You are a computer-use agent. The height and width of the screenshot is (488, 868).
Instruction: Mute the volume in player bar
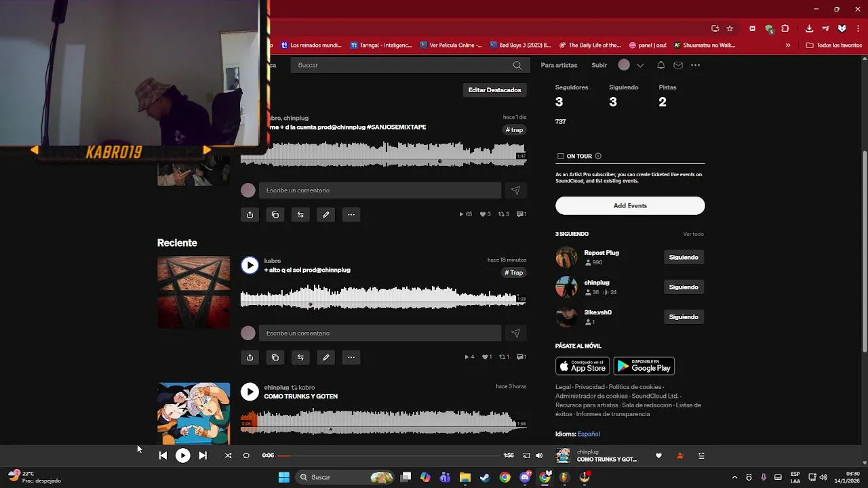click(539, 455)
